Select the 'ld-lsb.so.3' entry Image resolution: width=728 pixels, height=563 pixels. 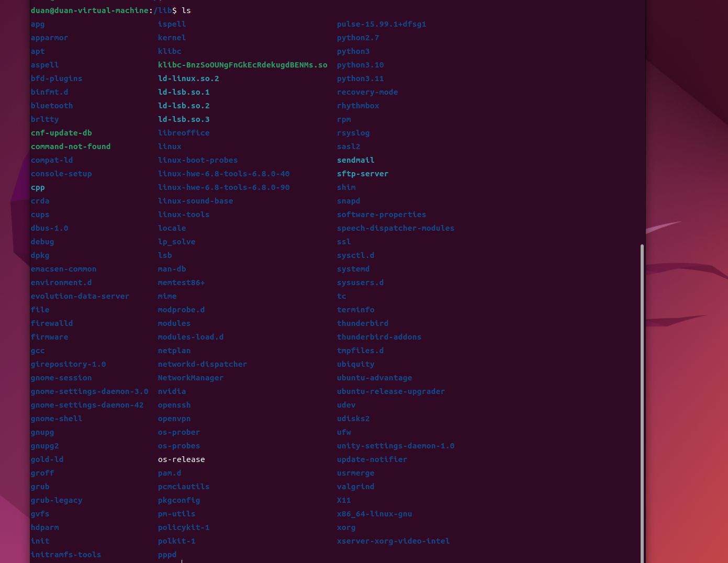184,119
